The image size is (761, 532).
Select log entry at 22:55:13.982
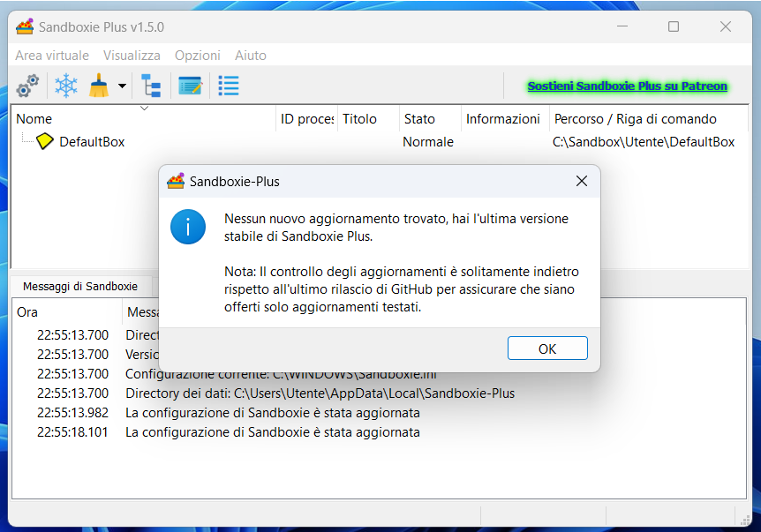tap(379, 413)
